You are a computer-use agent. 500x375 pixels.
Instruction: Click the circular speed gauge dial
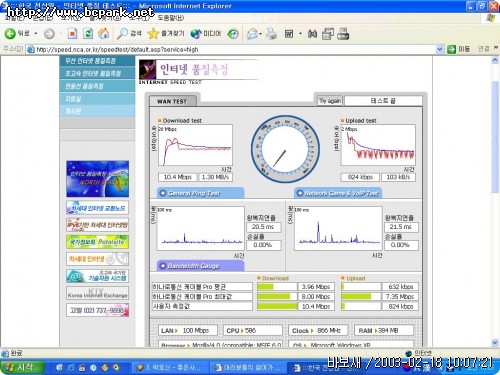(x=285, y=149)
